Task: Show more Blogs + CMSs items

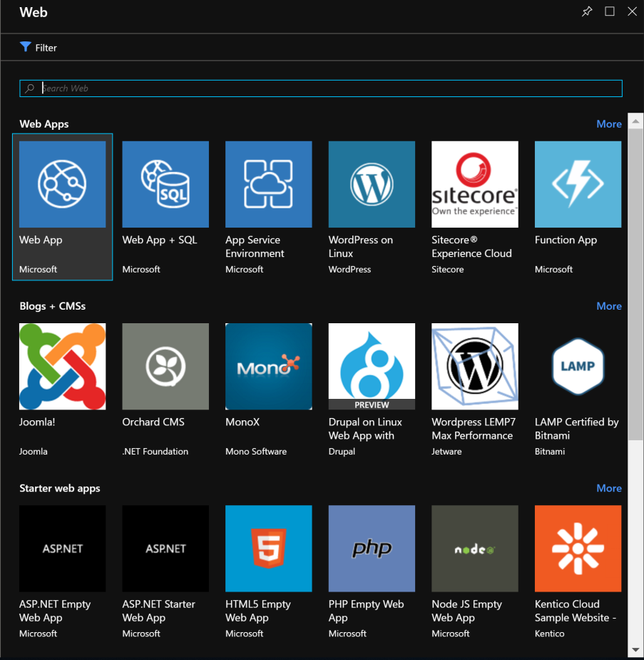Action: tap(608, 306)
